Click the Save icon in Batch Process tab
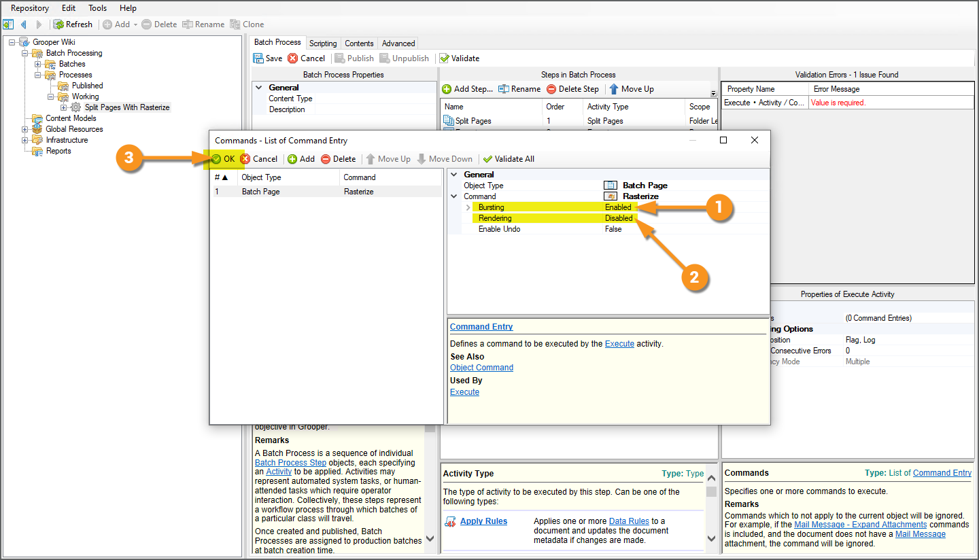The width and height of the screenshot is (979, 560). [258, 58]
